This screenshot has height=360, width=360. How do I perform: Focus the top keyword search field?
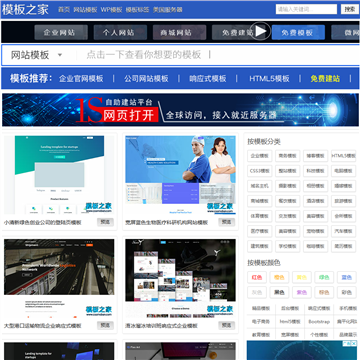click(306, 9)
